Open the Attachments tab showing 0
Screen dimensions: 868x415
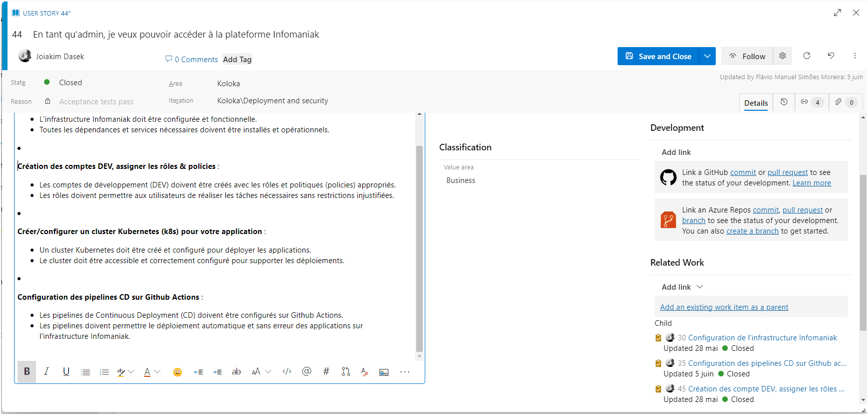845,102
